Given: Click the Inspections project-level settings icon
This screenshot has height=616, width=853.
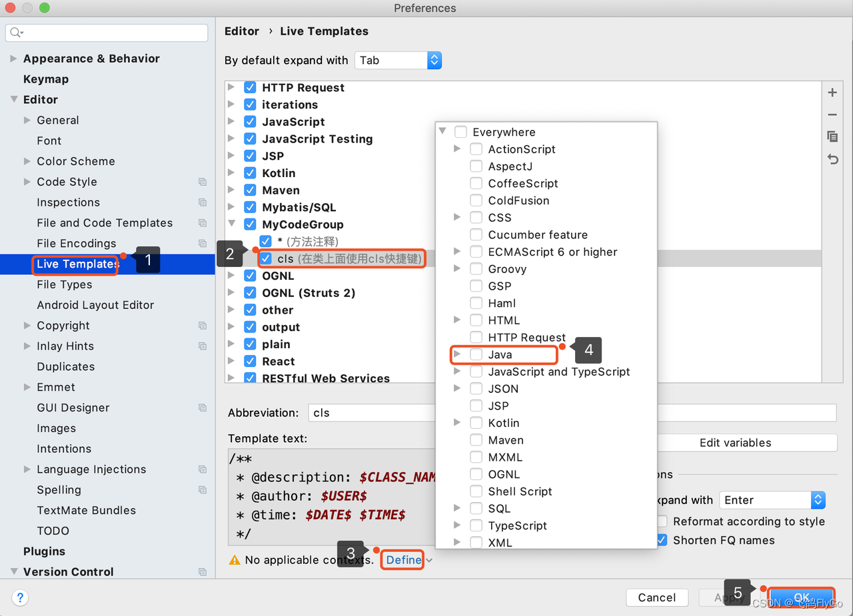Looking at the screenshot, I should 203,202.
